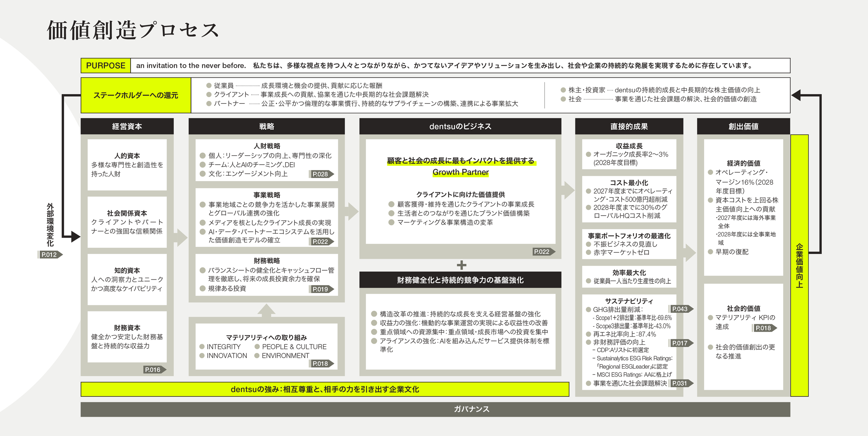Select the 赤字マーケットゼロ bullet
The width and height of the screenshot is (868, 436).
point(618,253)
